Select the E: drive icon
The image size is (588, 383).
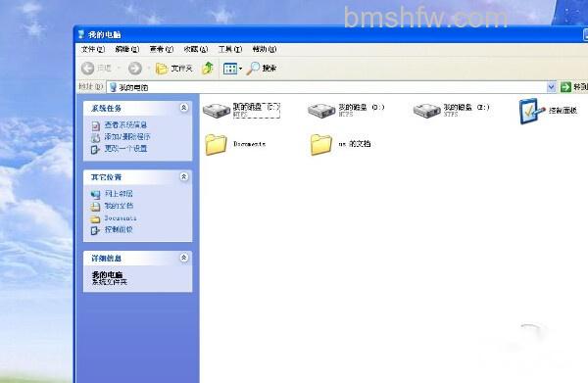click(426, 111)
